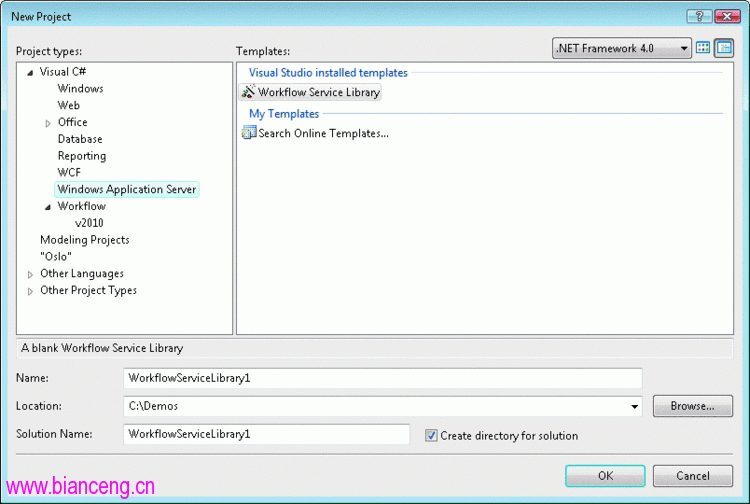Expand the Other Project Types node

30,291
